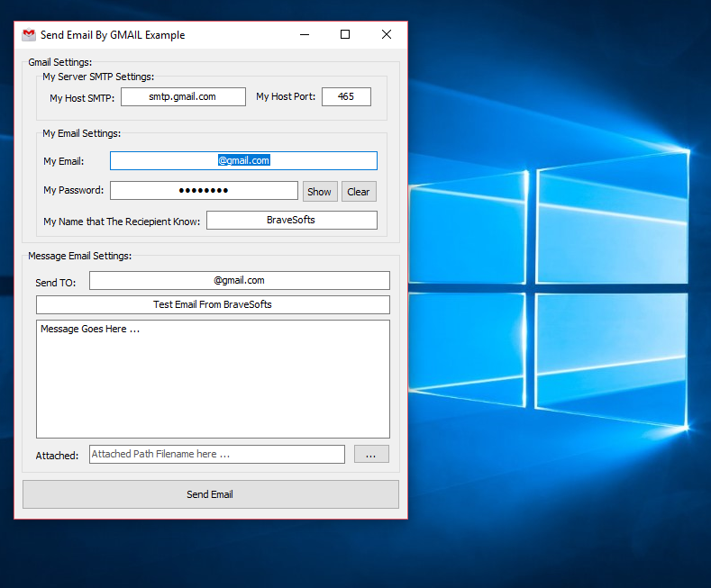Viewport: 711px width, 588px height.
Task: Clear the password with the Clear button
Action: coord(359,192)
